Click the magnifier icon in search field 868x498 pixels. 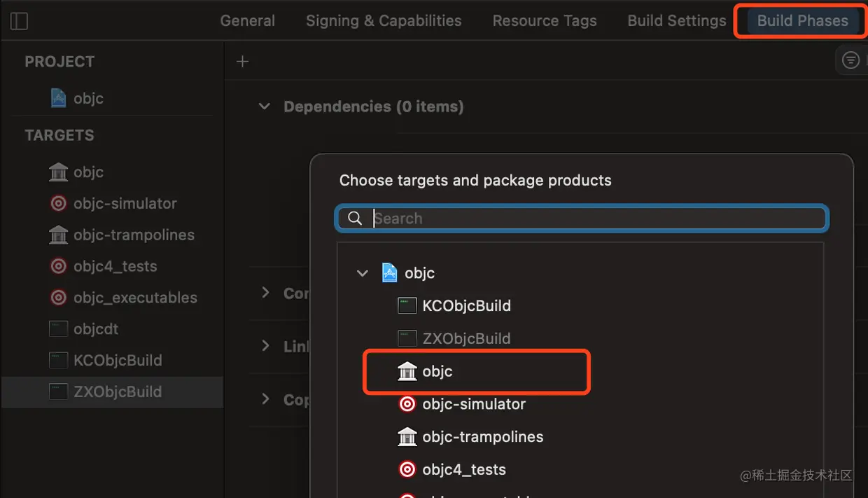coord(355,219)
